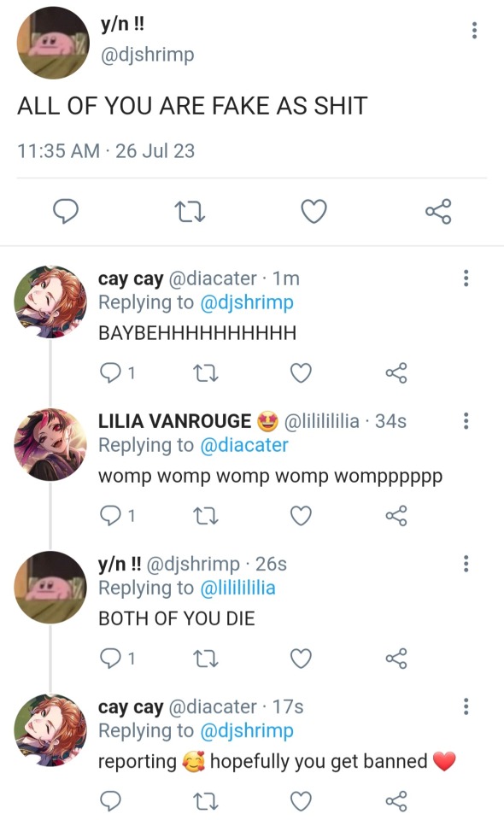504x820 pixels.
Task: Reply to the main tweet by @djshrimp
Action: tap(66, 211)
